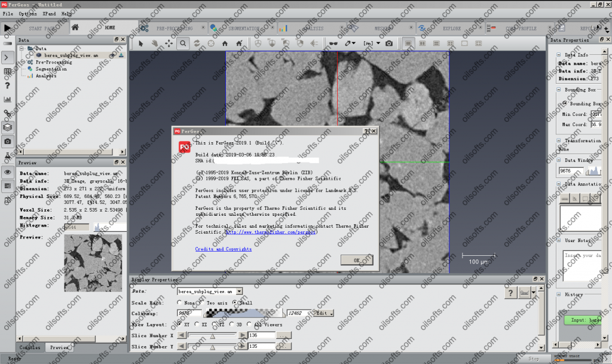The height and width of the screenshot is (364, 612).
Task: Select the two viewers side-by-side layout
Action: pos(423,43)
